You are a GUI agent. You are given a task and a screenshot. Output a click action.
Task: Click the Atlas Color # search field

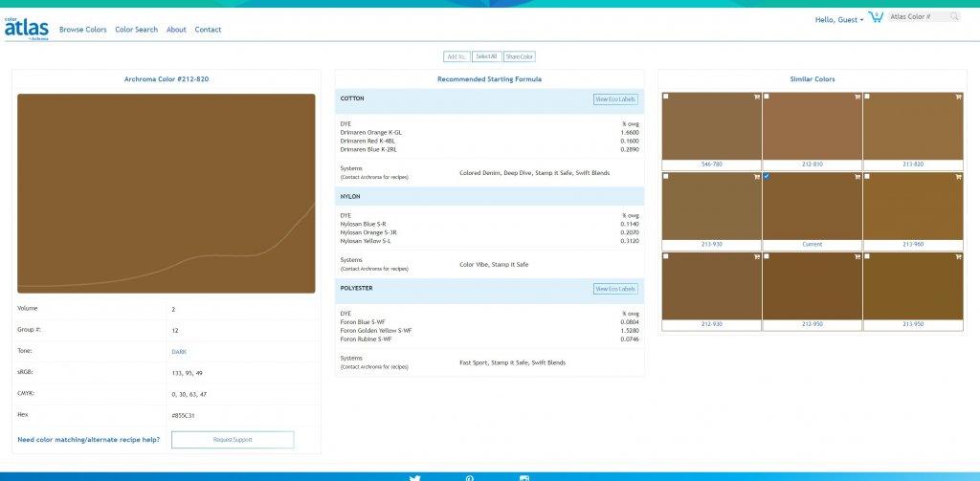(x=916, y=16)
